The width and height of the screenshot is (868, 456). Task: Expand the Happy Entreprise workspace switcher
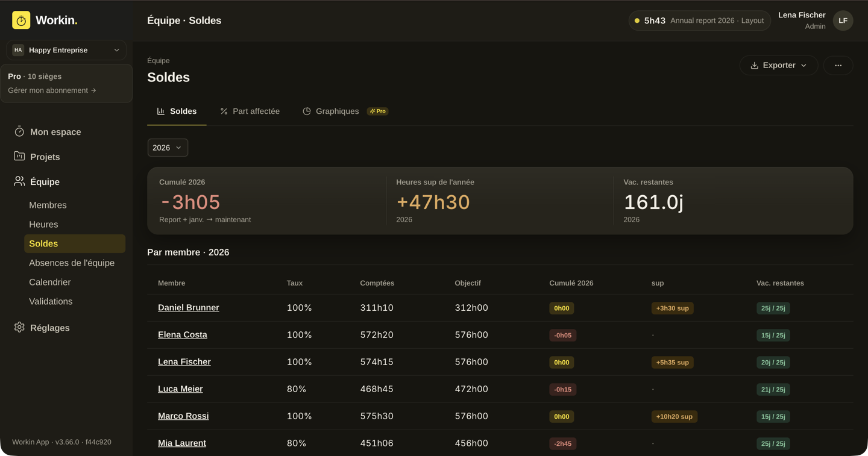(66, 50)
